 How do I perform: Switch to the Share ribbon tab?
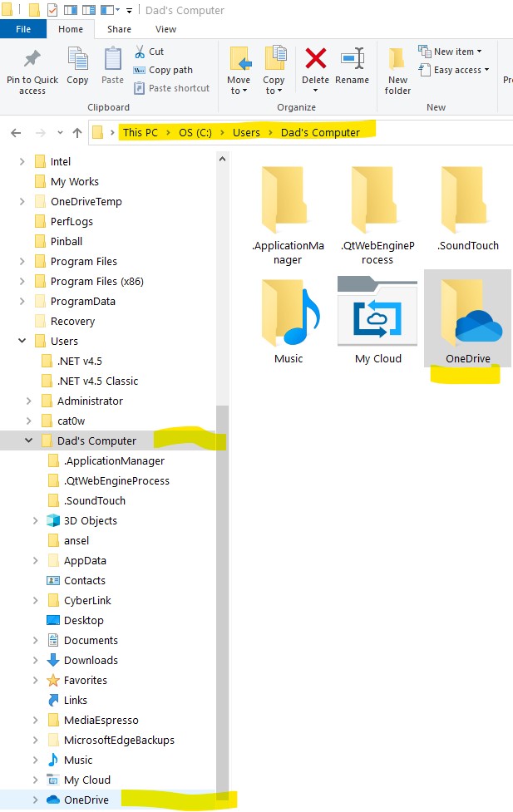pos(119,29)
